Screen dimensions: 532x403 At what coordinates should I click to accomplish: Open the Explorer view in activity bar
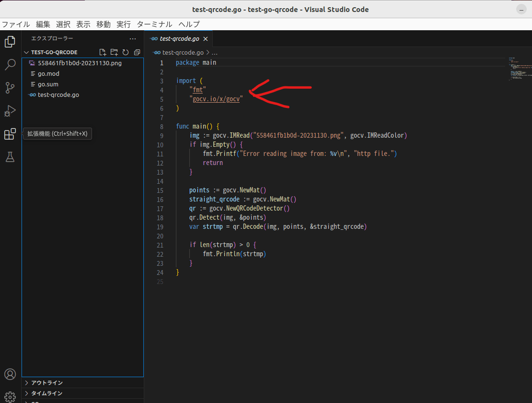tap(10, 41)
